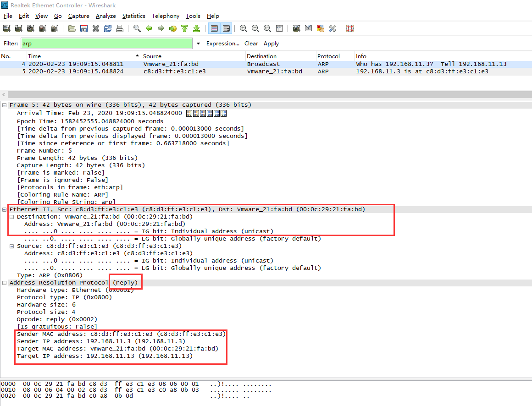Stop the running capture
Viewport: 532px width, 406px height.
(x=42, y=28)
